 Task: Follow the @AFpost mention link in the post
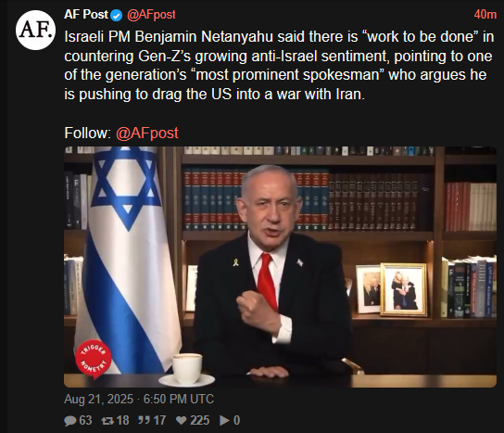[147, 133]
